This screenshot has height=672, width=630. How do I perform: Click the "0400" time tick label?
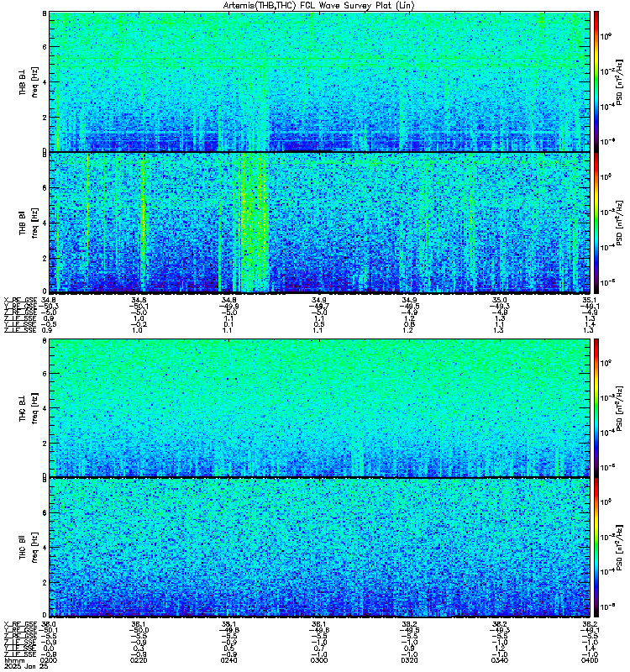(590, 660)
